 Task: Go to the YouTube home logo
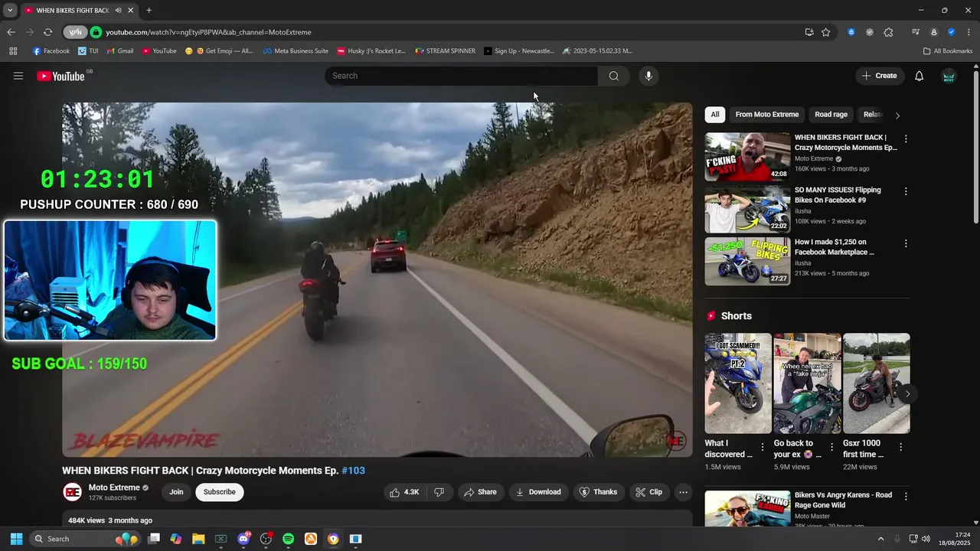point(60,76)
